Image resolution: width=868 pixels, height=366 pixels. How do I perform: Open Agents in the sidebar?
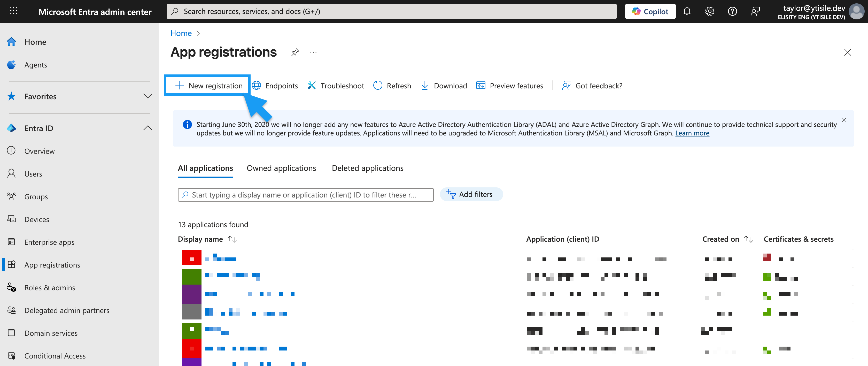(x=35, y=65)
